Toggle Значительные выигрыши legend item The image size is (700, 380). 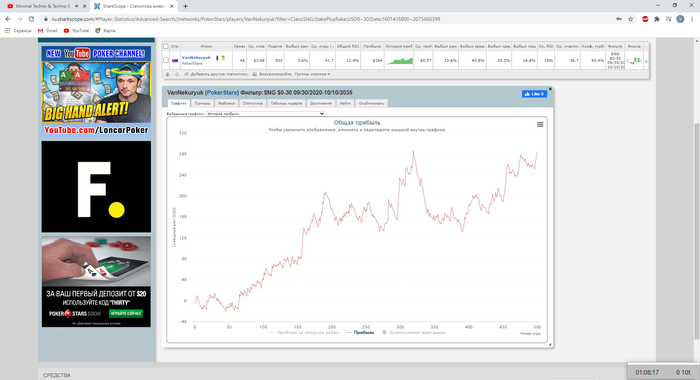(413, 333)
